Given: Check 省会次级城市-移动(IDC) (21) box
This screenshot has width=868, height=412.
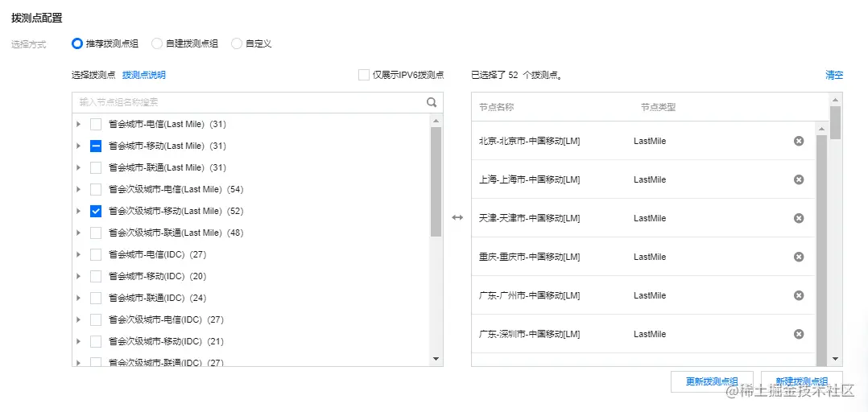Looking at the screenshot, I should click(96, 341).
